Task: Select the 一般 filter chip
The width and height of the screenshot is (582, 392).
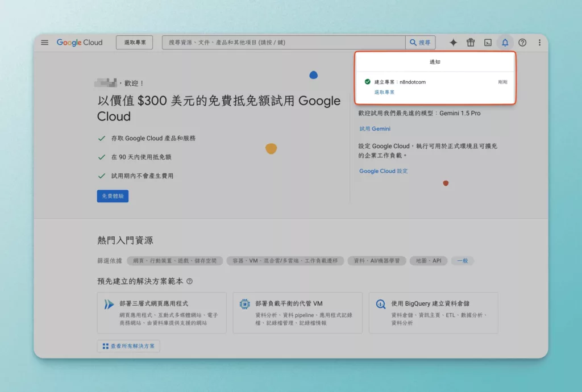Action: [463, 261]
